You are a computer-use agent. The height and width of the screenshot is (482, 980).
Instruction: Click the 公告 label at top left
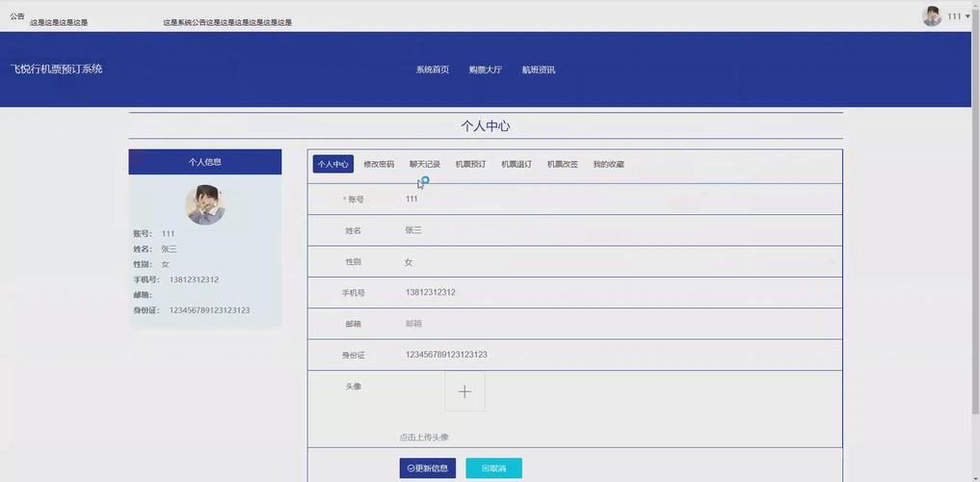pyautogui.click(x=17, y=16)
